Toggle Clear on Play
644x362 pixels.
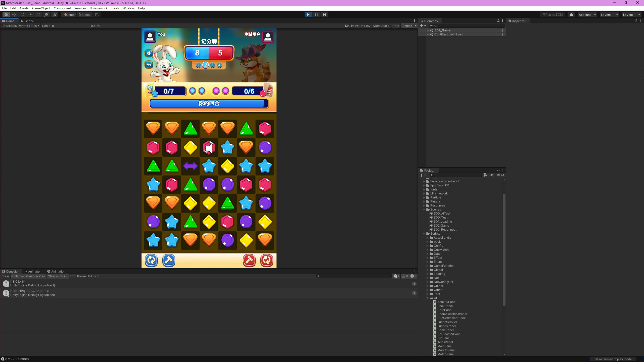point(35,276)
